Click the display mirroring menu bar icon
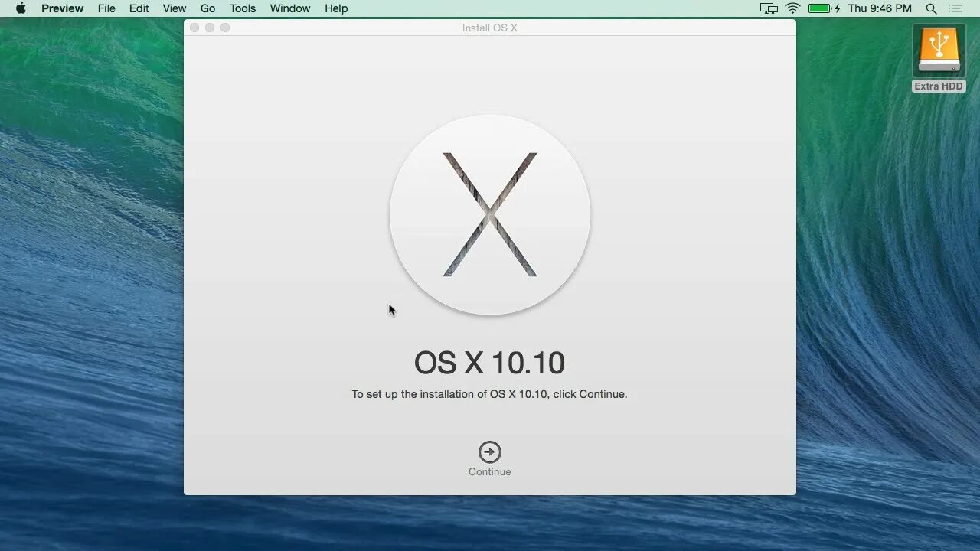 (x=769, y=8)
